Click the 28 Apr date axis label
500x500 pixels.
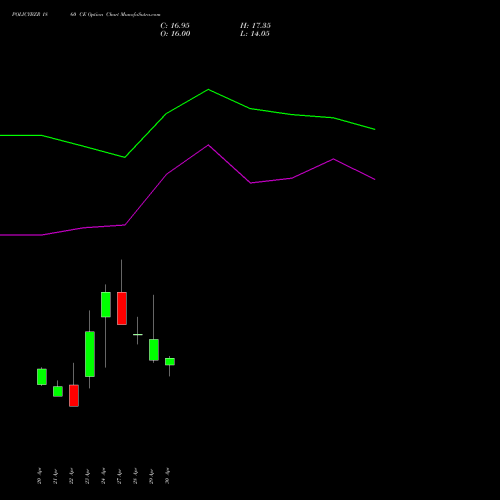click(x=135, y=476)
